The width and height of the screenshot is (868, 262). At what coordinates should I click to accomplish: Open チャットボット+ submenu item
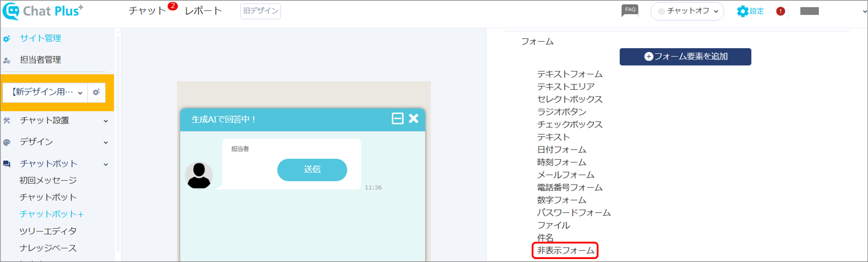(52, 214)
